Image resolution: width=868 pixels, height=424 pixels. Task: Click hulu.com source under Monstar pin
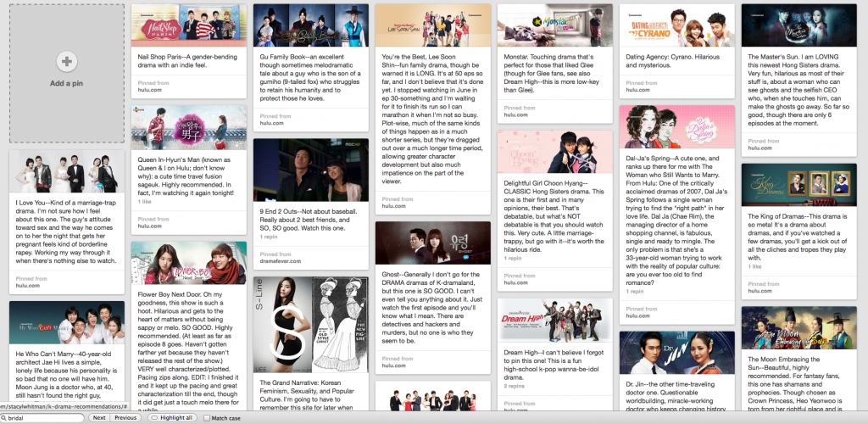pos(515,114)
